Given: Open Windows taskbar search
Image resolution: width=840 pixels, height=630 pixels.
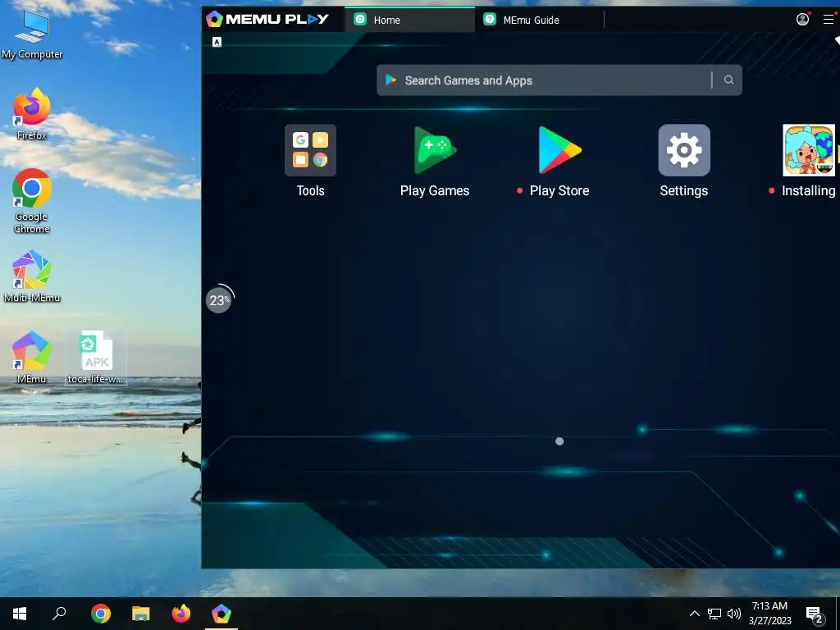Looking at the screenshot, I should coord(59,614).
